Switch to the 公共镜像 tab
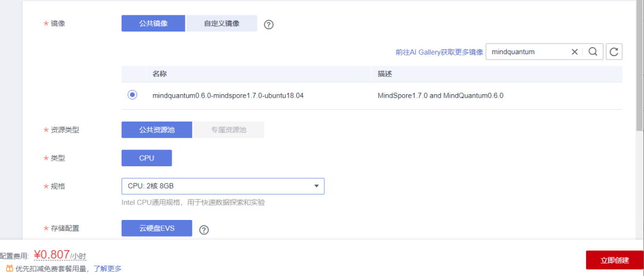Viewport: 644px width, 276px height. 153,23
